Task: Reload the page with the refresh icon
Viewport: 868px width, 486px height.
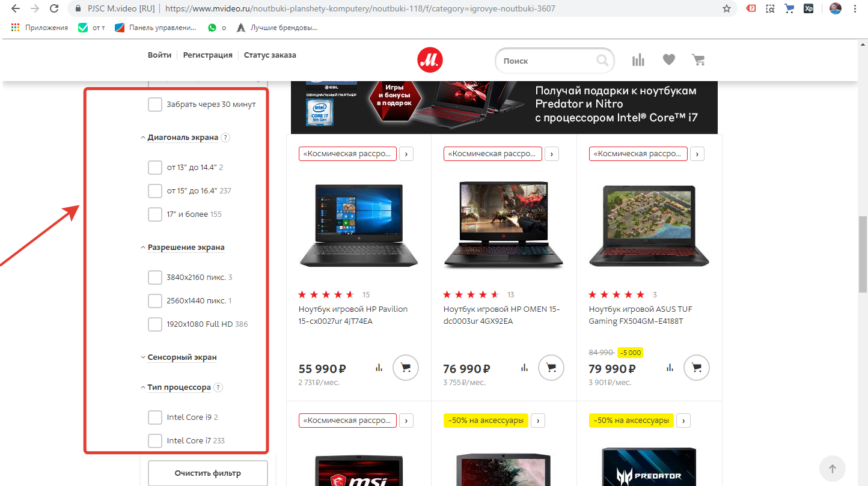Action: (54, 9)
